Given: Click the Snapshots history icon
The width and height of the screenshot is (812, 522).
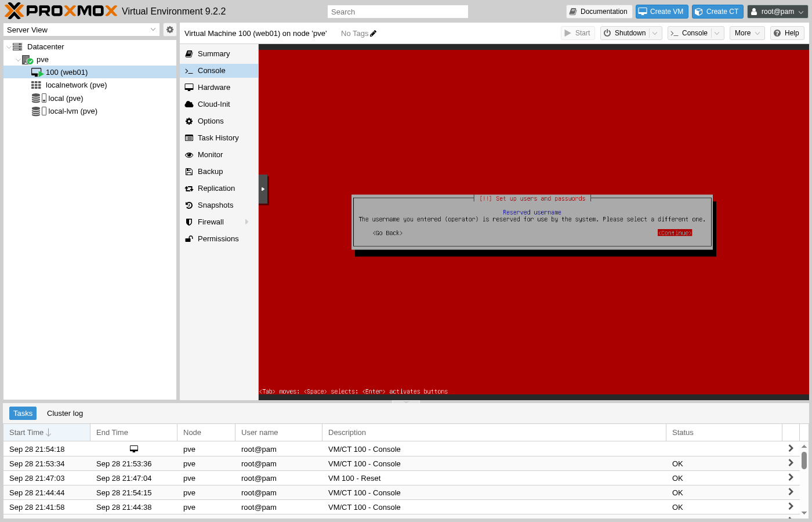Looking at the screenshot, I should (189, 205).
